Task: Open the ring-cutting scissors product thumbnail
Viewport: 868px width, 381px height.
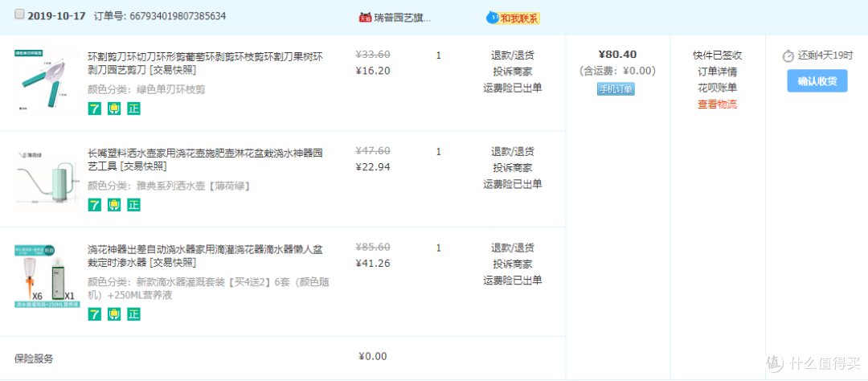Action: point(47,81)
